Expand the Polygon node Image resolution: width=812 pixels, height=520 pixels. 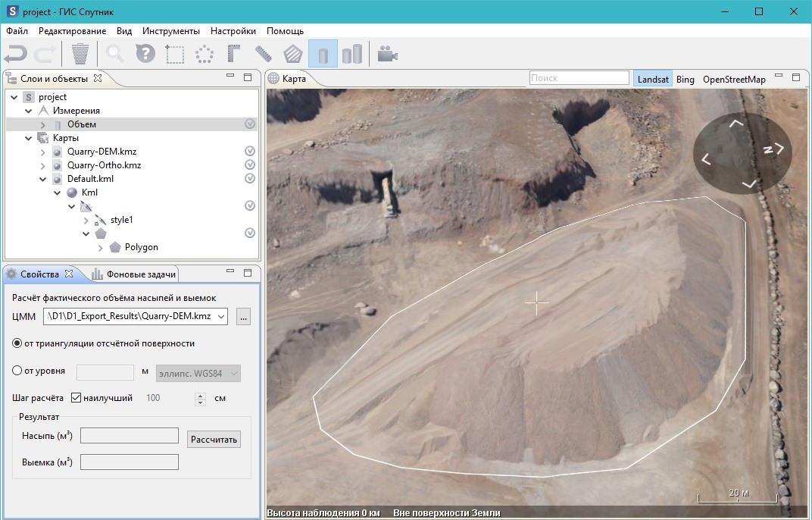point(101,248)
